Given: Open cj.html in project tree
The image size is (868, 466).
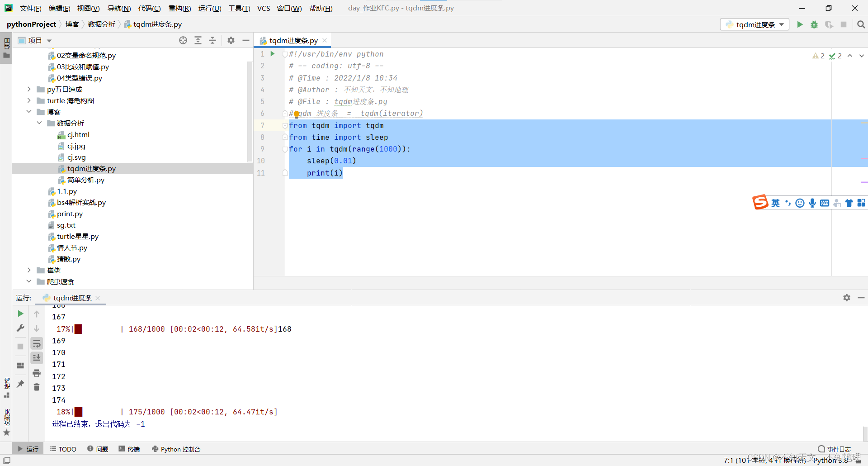Looking at the screenshot, I should click(78, 134).
